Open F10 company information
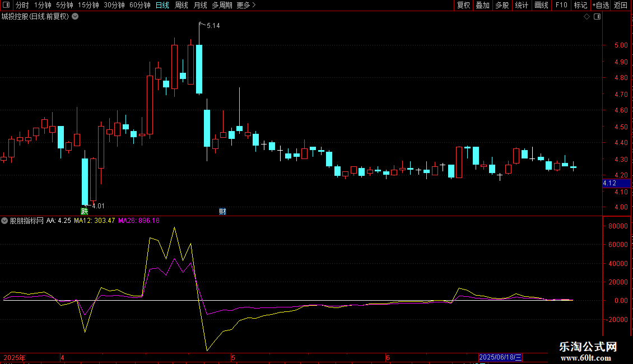 pyautogui.click(x=561, y=5)
